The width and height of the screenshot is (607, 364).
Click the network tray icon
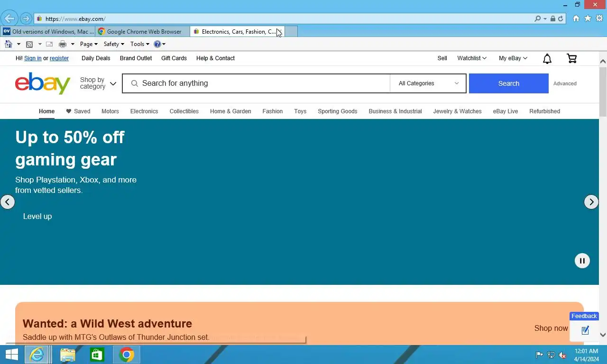tap(551, 355)
